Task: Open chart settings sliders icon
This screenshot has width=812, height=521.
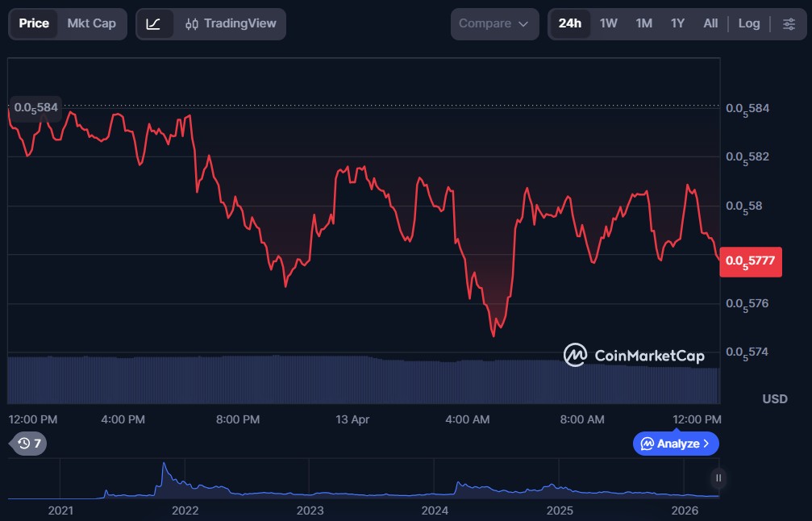Action: (789, 23)
